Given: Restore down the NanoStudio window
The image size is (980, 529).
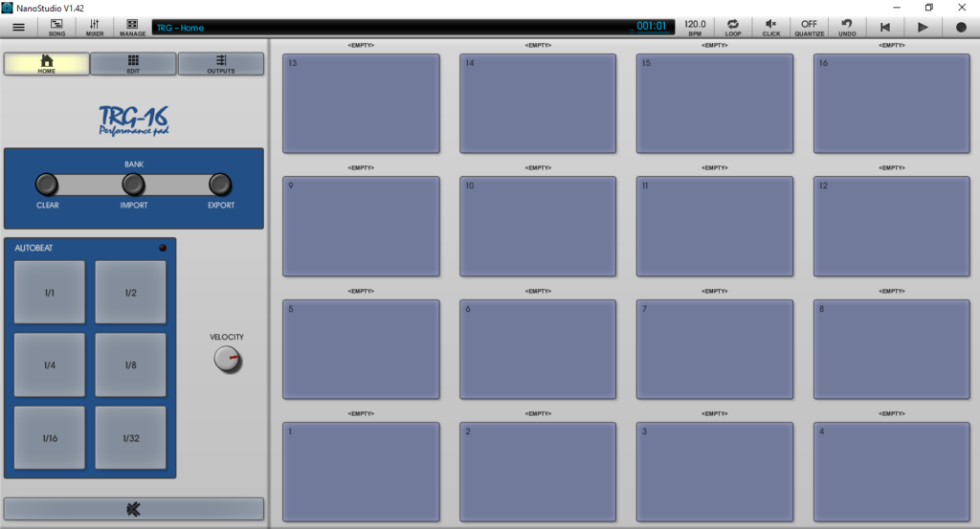Looking at the screenshot, I should point(928,8).
